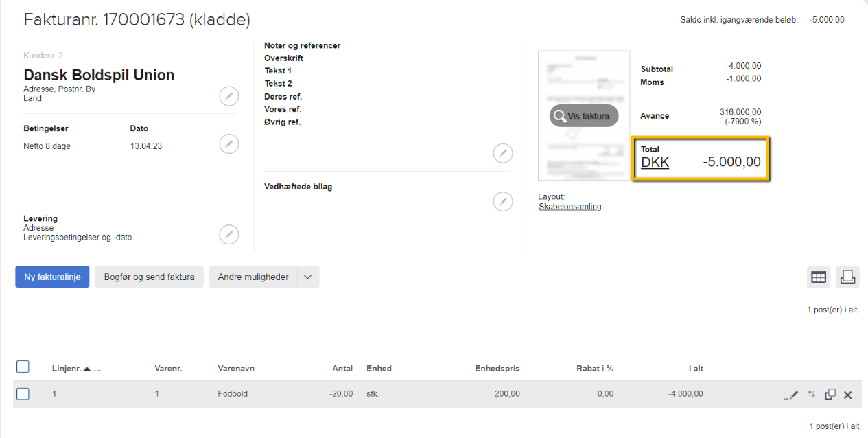Click the pencil icon for Levering
This screenshot has height=438, width=868.
click(228, 234)
